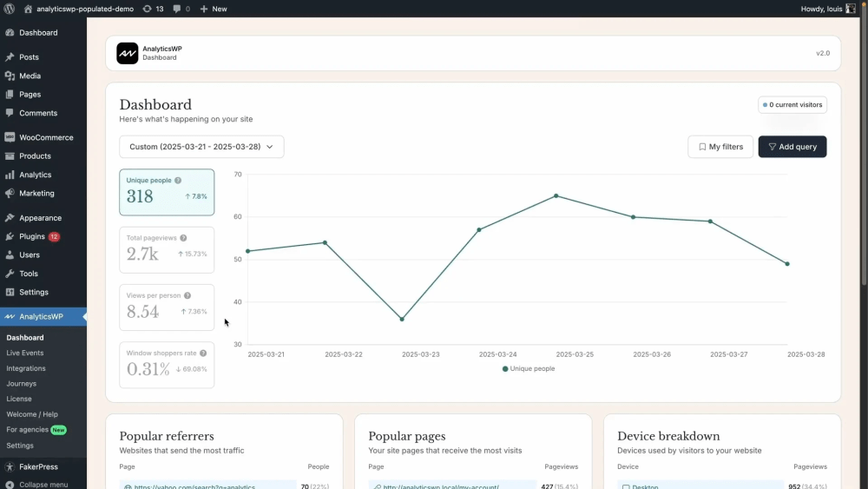Click help icon next to Unique people

point(178,181)
